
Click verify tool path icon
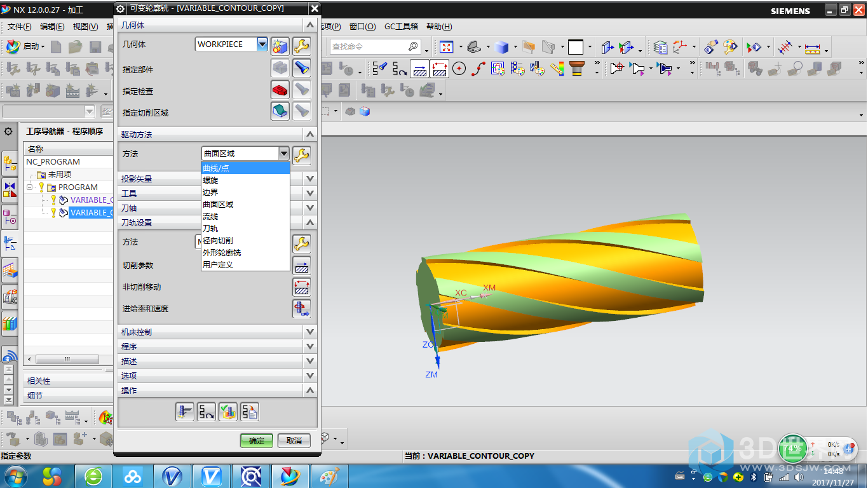tap(228, 412)
